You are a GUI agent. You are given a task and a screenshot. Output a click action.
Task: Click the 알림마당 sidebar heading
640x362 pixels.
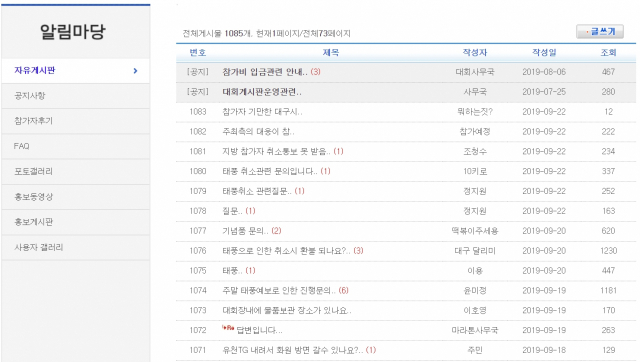tap(73, 31)
